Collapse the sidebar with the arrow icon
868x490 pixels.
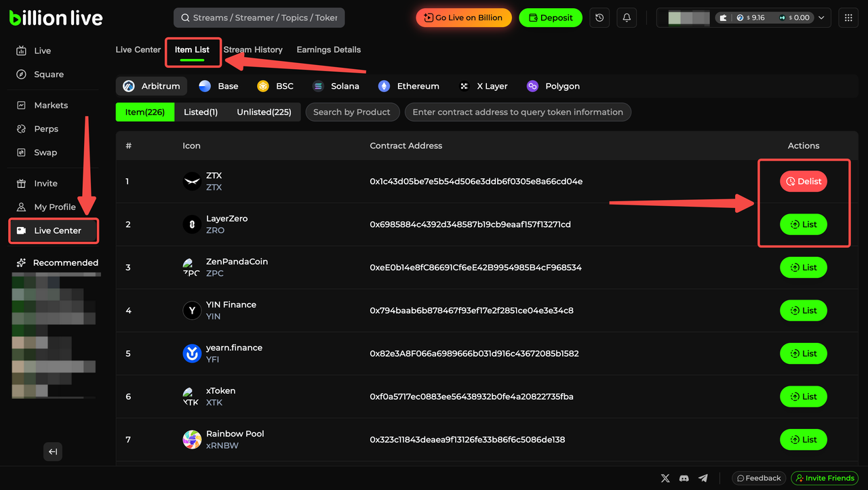click(x=53, y=452)
